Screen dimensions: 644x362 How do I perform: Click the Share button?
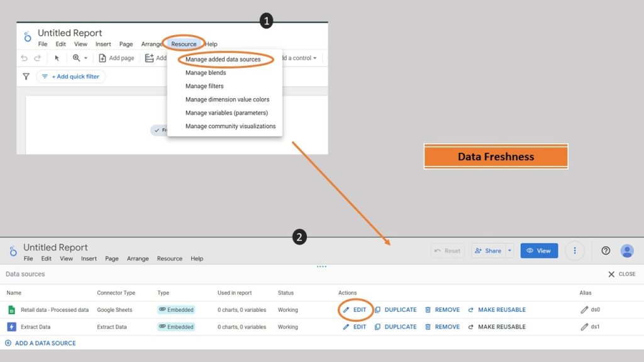click(488, 251)
